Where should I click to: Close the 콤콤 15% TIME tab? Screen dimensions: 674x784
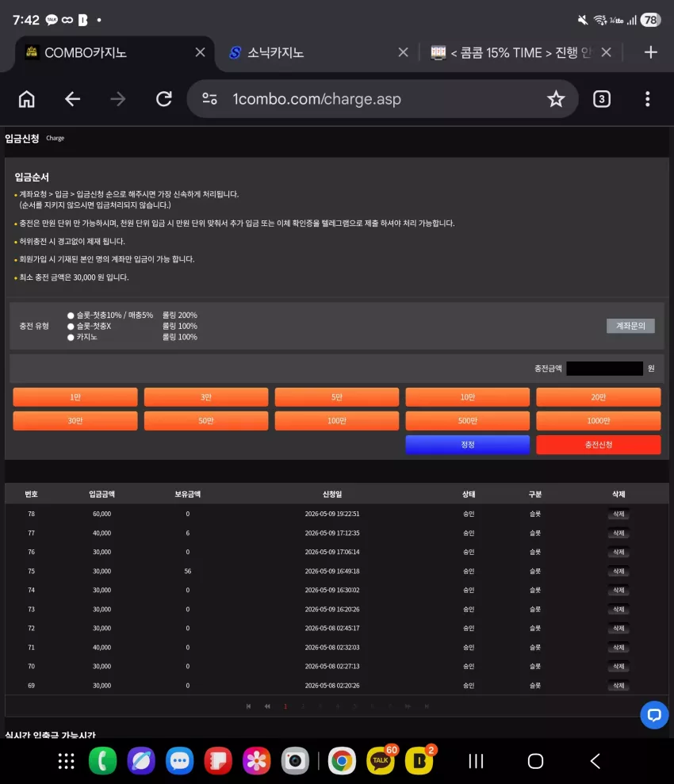click(x=606, y=52)
